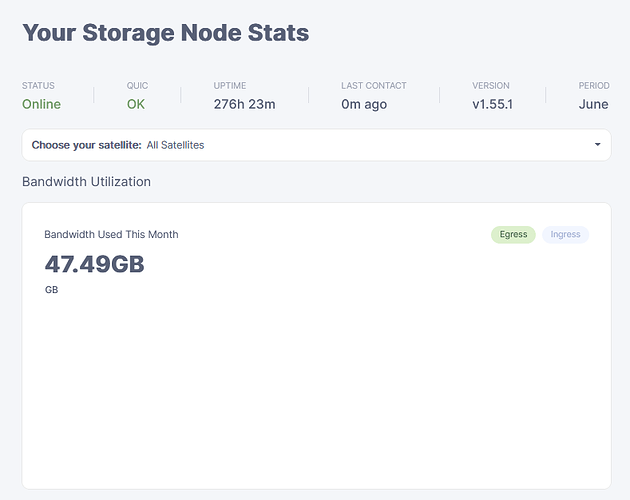Click the QUIC OK indicator

pyautogui.click(x=137, y=104)
